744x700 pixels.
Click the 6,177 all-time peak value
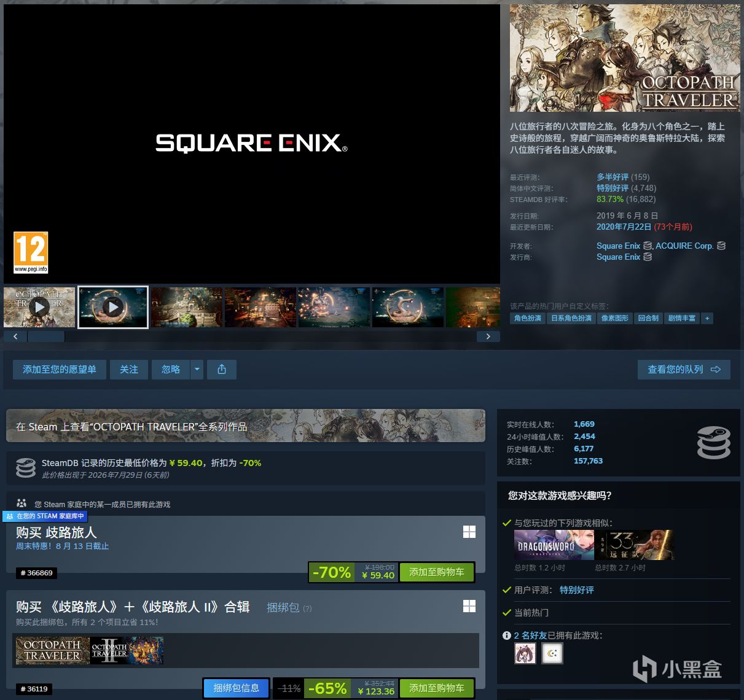[584, 449]
